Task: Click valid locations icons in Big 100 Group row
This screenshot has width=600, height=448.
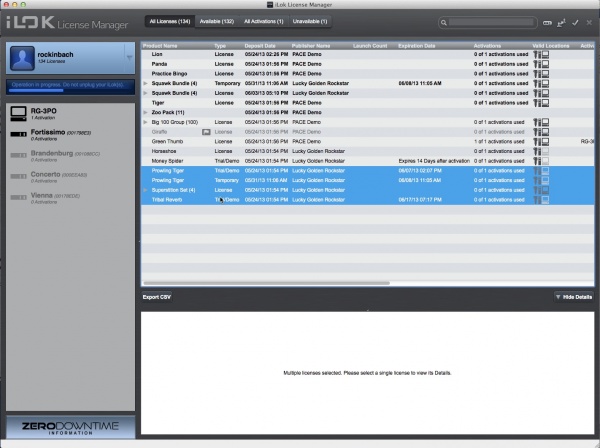Action: (541, 122)
